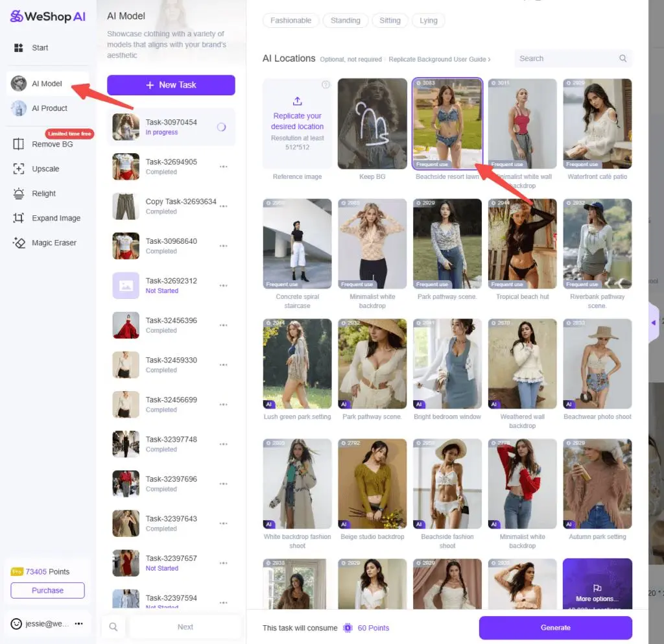Select the Keep BG location thumbnail
664x644 pixels.
pos(372,124)
